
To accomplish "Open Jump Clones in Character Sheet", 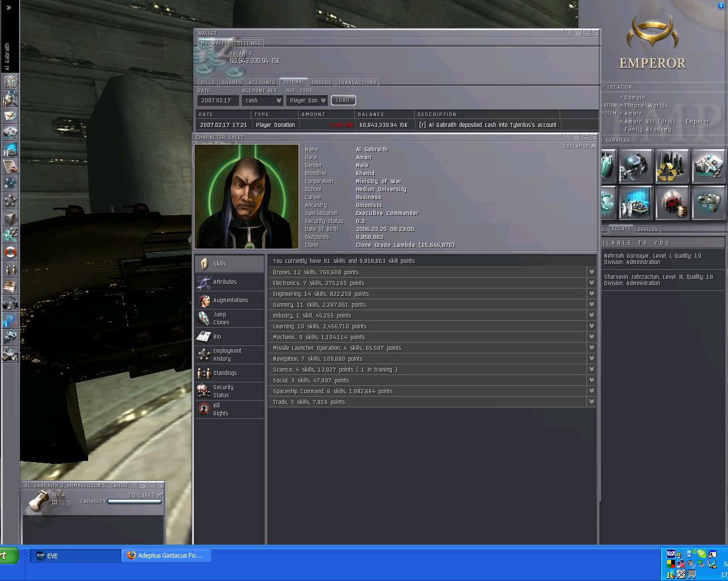I will [x=230, y=319].
